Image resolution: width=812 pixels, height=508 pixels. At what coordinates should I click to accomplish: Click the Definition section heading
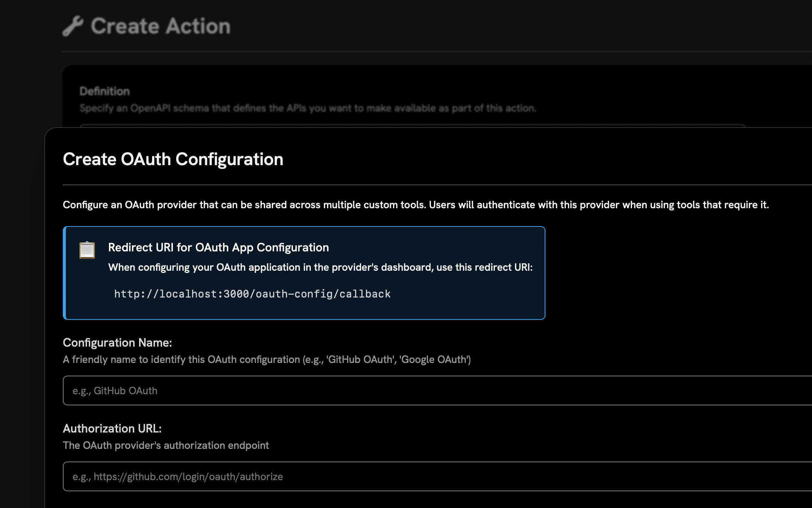tap(105, 91)
